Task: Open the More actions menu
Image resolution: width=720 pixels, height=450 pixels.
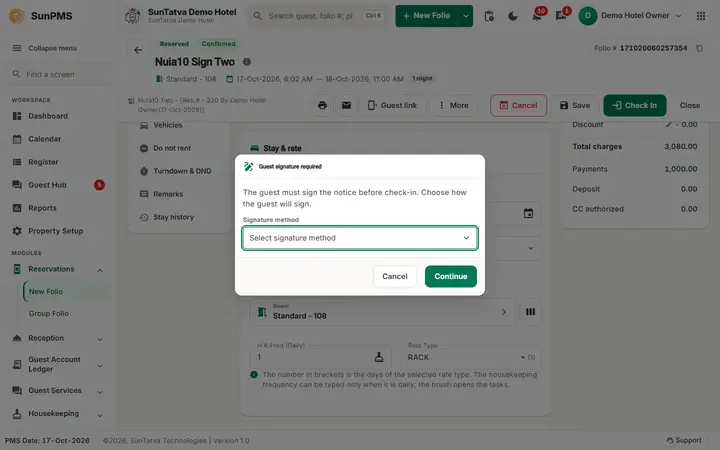Action: coord(453,105)
